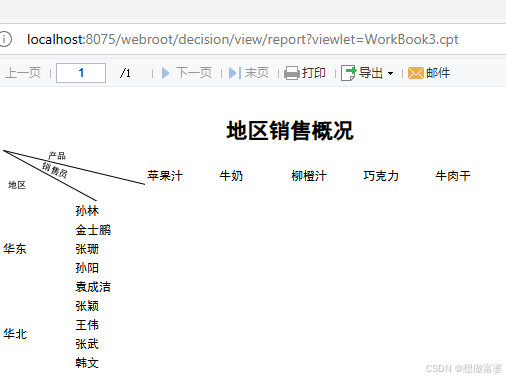The image size is (506, 380).
Task: Click the total pages indicator /1
Action: pyautogui.click(x=125, y=73)
